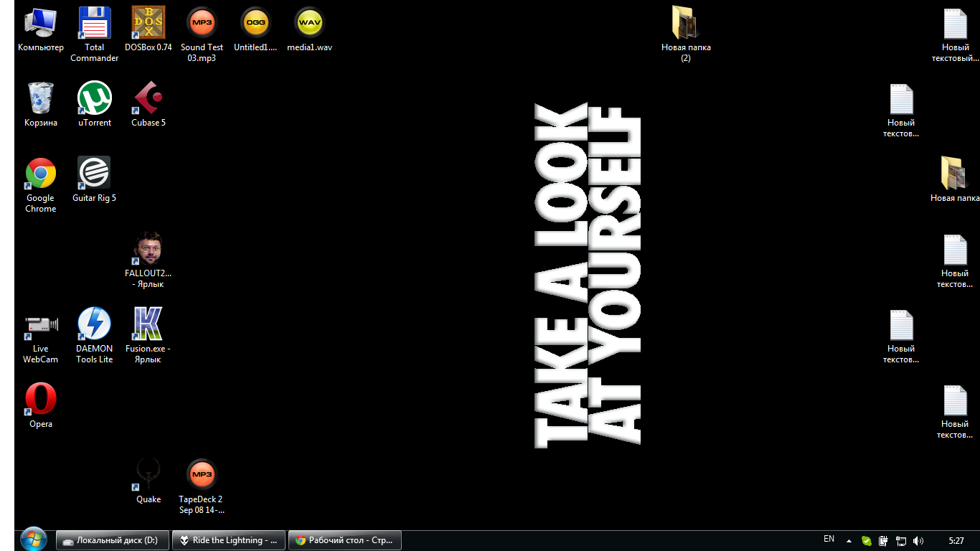Open the network tray icon
980x551 pixels.
click(x=901, y=541)
